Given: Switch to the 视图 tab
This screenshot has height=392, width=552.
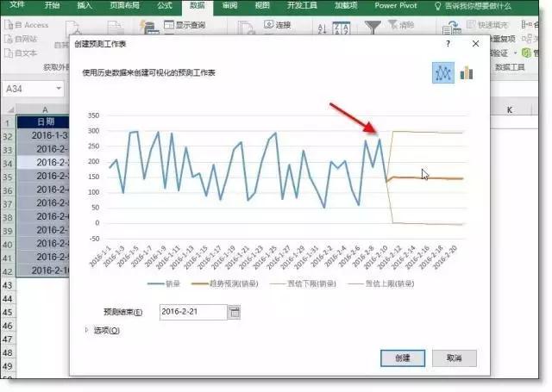Looking at the screenshot, I should pos(262,5).
